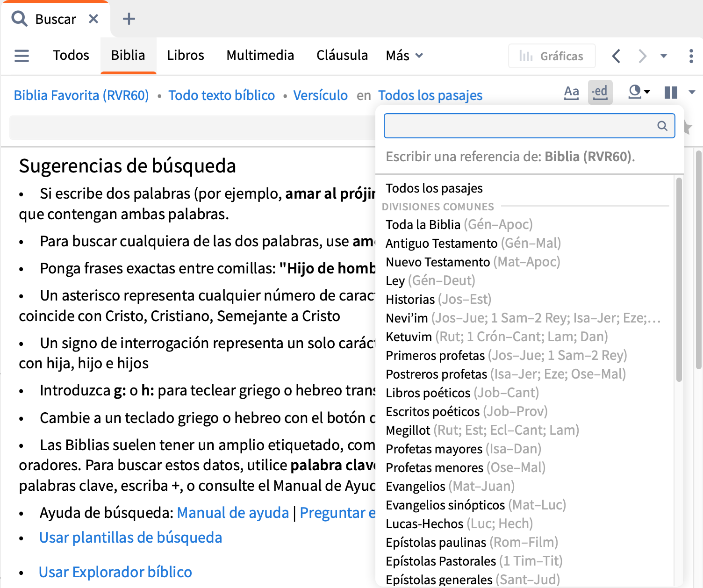Toggle match all word forms (-ed)
Image resolution: width=703 pixels, height=588 pixels.
600,92
